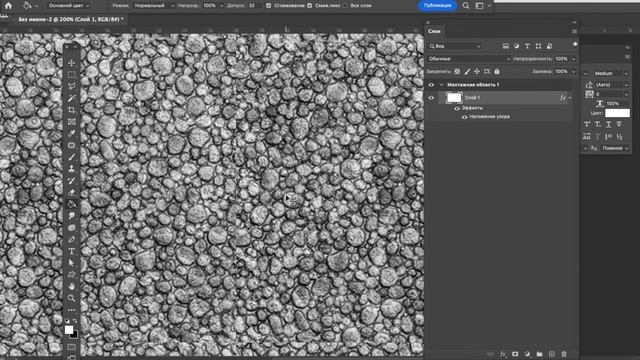640x360 pixels.
Task: Filter layers by smart objects icon
Action: tap(549, 46)
